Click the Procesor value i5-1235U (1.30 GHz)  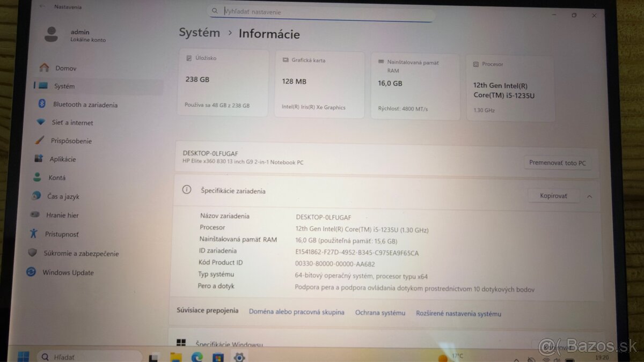click(x=362, y=230)
